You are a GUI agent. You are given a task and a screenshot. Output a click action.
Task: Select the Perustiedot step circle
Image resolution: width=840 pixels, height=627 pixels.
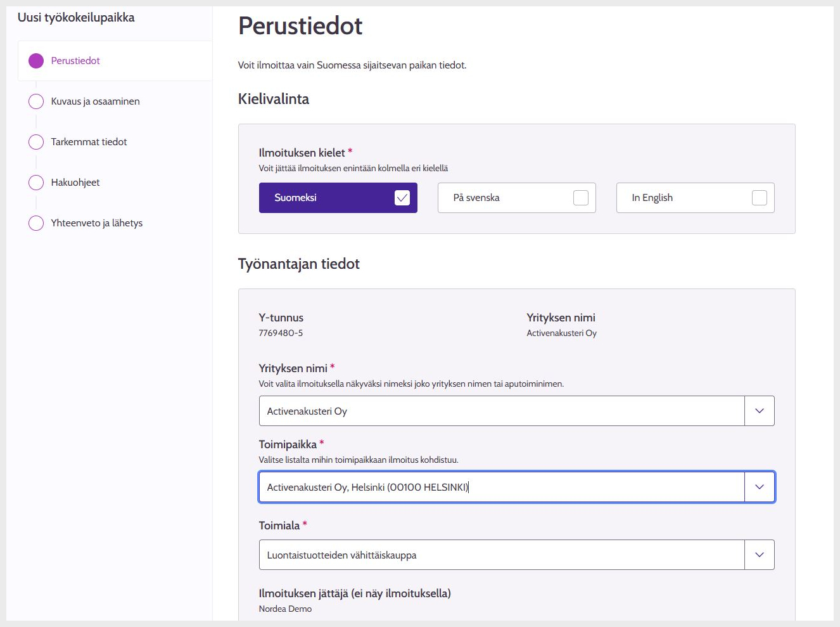(36, 61)
